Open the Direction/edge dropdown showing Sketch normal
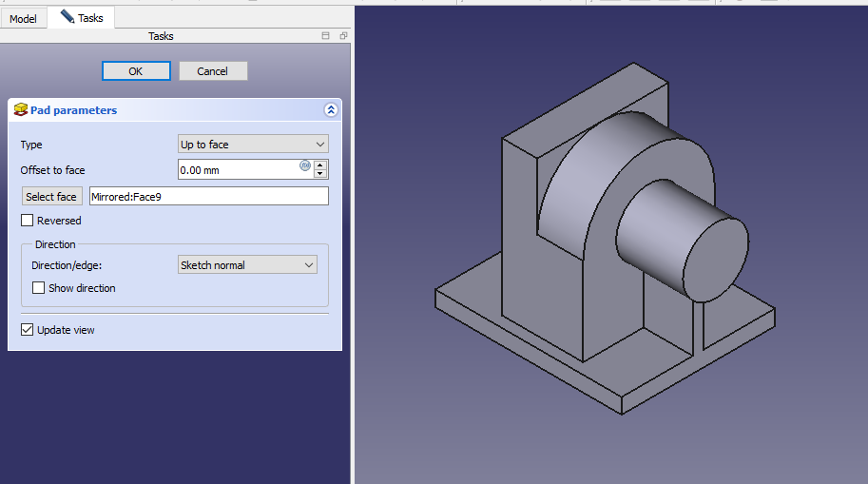The width and height of the screenshot is (868, 484). [x=247, y=265]
